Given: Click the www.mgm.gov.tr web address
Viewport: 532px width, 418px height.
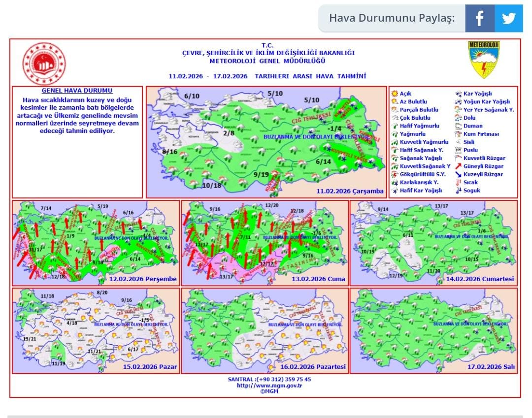Looking at the screenshot, I should coord(269,386).
